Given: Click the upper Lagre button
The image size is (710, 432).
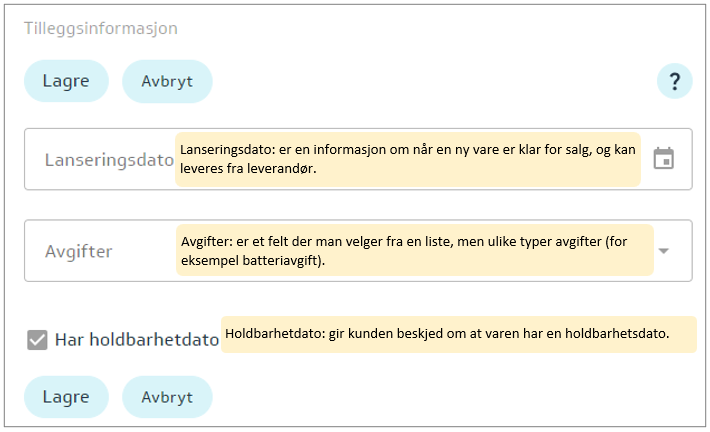Looking at the screenshot, I should (x=66, y=81).
